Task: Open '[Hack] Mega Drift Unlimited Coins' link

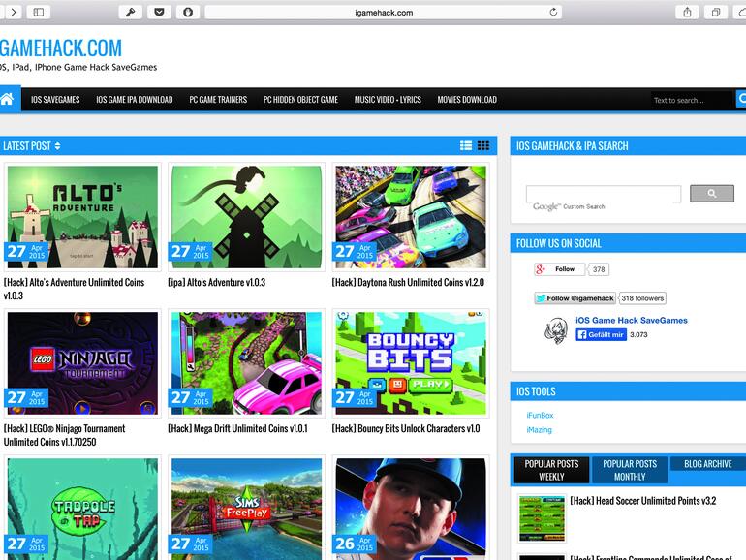Action: (x=237, y=428)
